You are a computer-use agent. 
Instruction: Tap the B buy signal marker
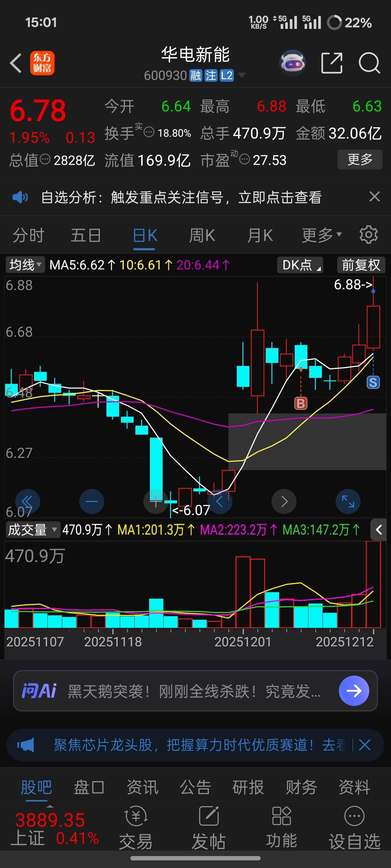point(301,403)
